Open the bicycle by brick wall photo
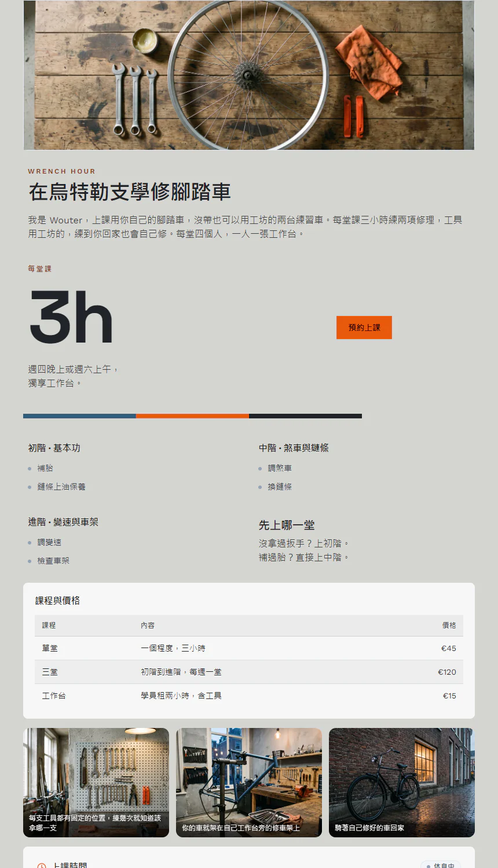Screen dimensions: 498x868 pyautogui.click(x=402, y=782)
